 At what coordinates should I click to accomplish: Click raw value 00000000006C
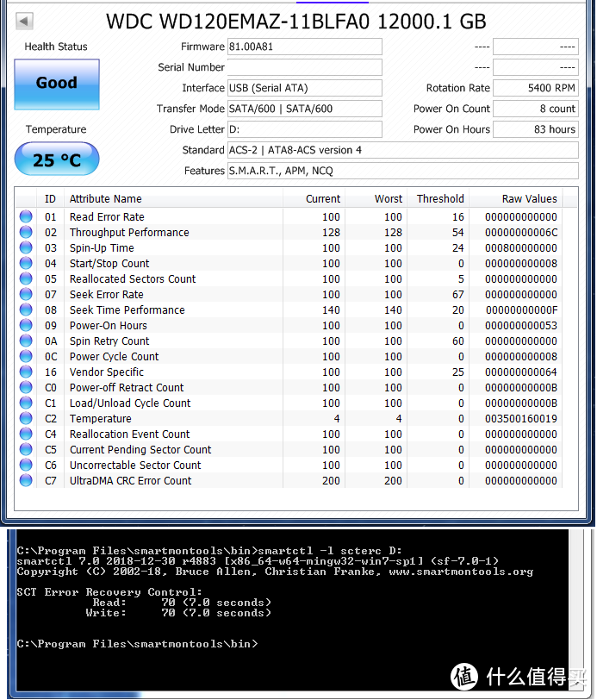521,233
